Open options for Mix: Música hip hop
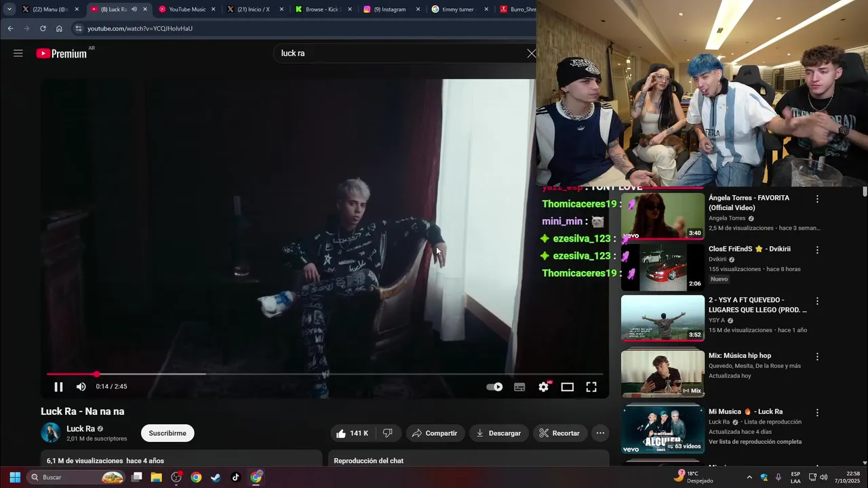This screenshot has height=488, width=868. pyautogui.click(x=817, y=357)
